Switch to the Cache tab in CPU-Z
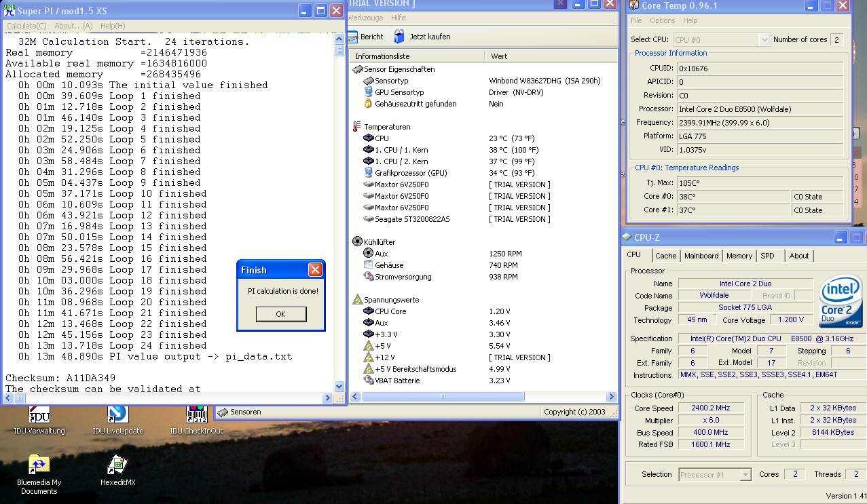 point(665,256)
